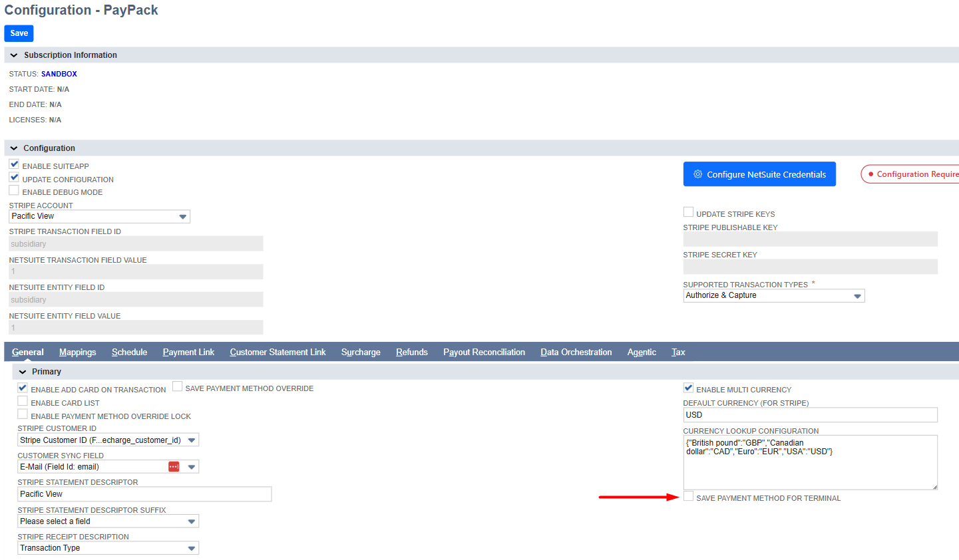959x560 pixels.
Task: Check Save Payment Method Override
Action: [177, 386]
